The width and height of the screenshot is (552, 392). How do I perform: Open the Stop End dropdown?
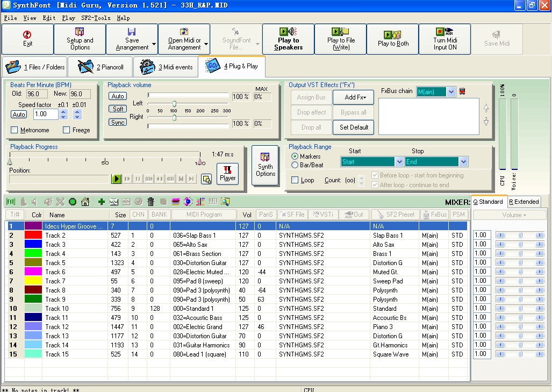[x=463, y=162]
